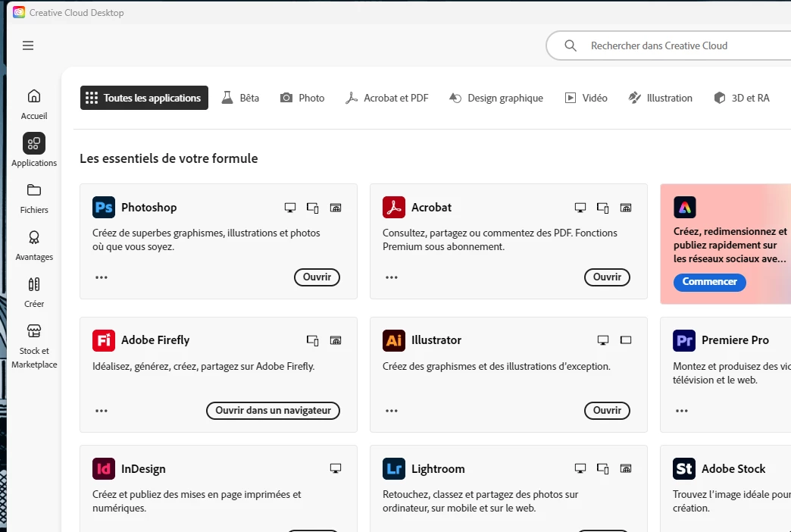Image resolution: width=791 pixels, height=532 pixels.
Task: Open the hamburger menu
Action: coord(28,45)
